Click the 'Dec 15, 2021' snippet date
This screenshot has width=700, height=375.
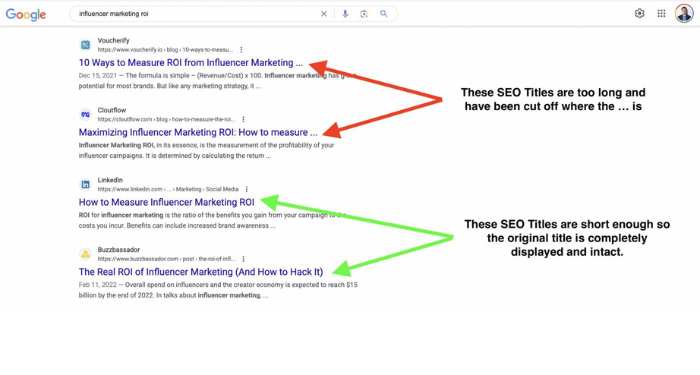[x=97, y=75]
